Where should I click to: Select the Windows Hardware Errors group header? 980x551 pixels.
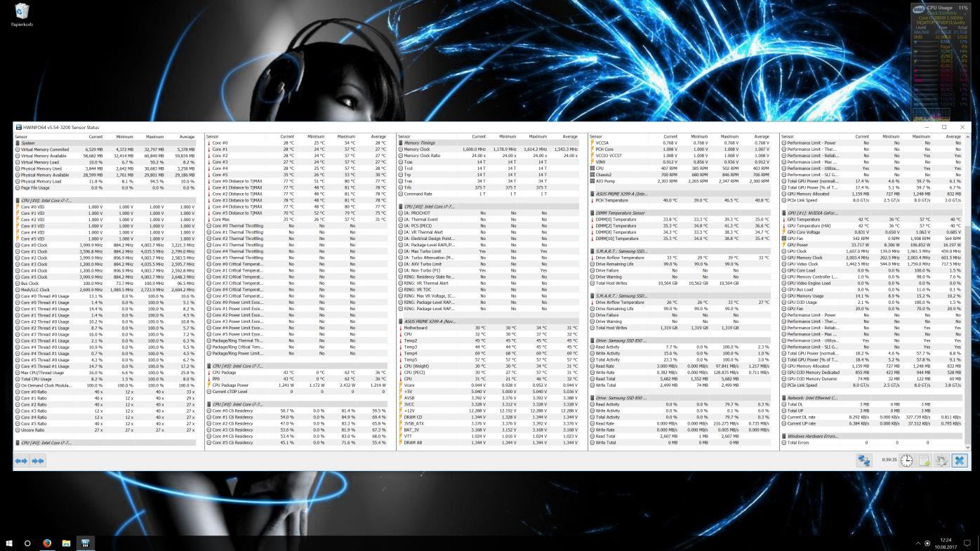pos(871,437)
